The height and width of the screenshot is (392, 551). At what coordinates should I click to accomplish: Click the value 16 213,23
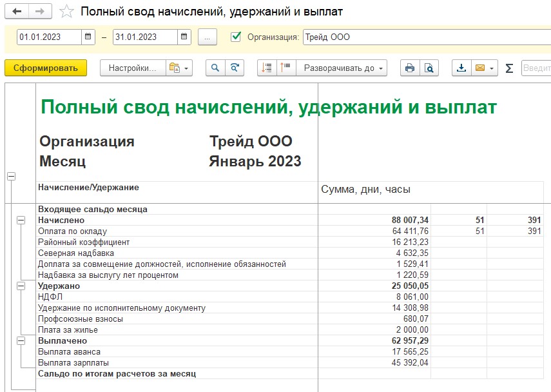click(410, 242)
